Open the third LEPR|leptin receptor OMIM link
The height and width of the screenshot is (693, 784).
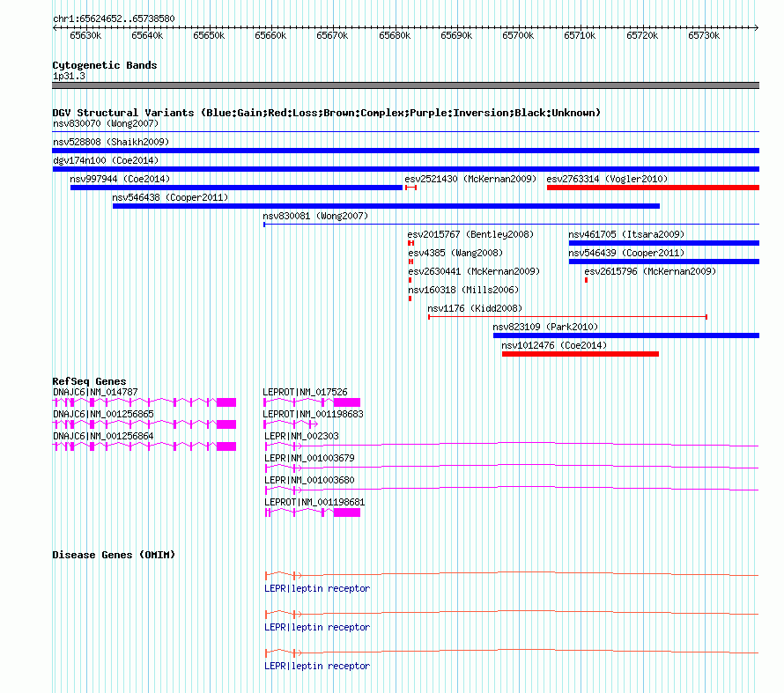tap(317, 666)
